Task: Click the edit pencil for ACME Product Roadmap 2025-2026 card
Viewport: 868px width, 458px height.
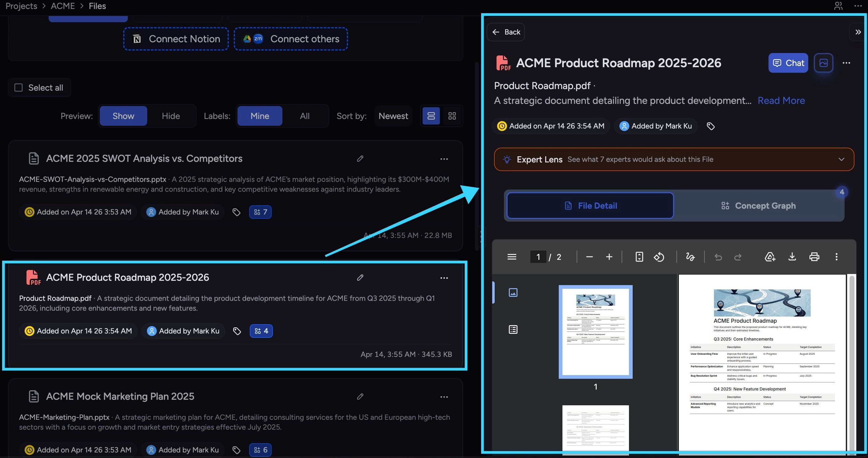Action: coord(360,278)
